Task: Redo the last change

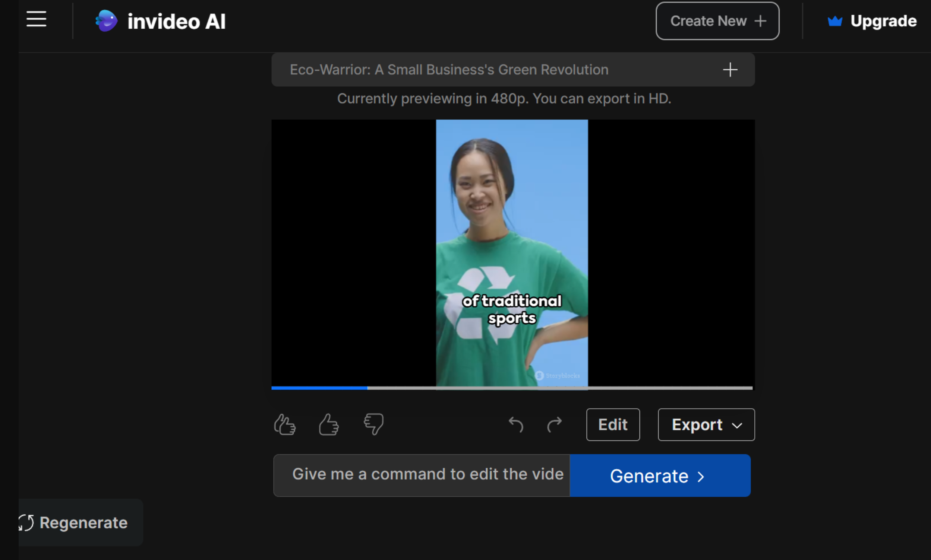Action: point(555,424)
